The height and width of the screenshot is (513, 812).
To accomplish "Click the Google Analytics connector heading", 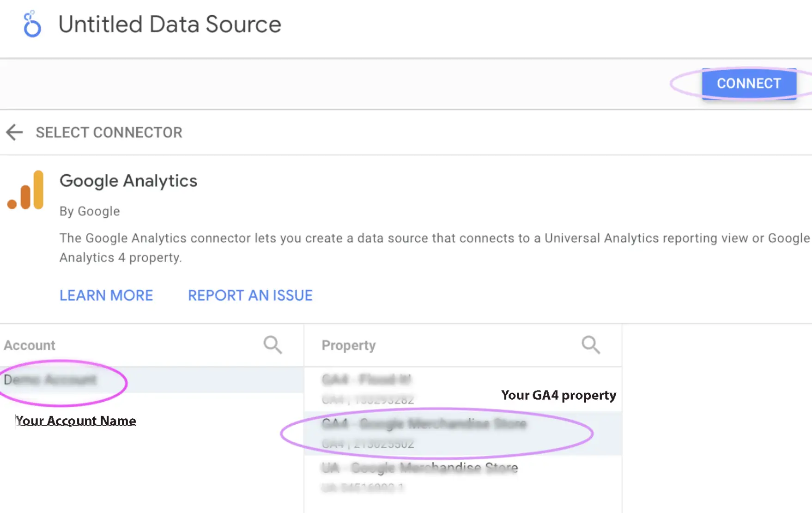I will click(x=128, y=181).
